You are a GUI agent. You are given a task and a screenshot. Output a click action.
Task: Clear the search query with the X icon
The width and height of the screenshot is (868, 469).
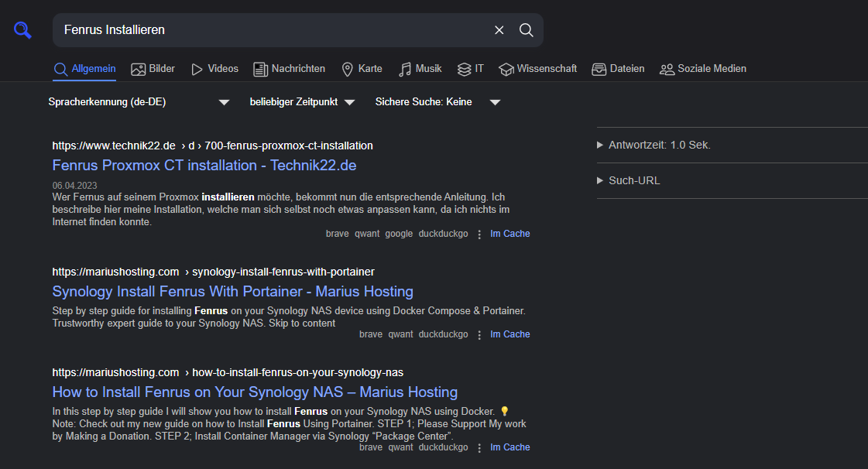coord(499,30)
